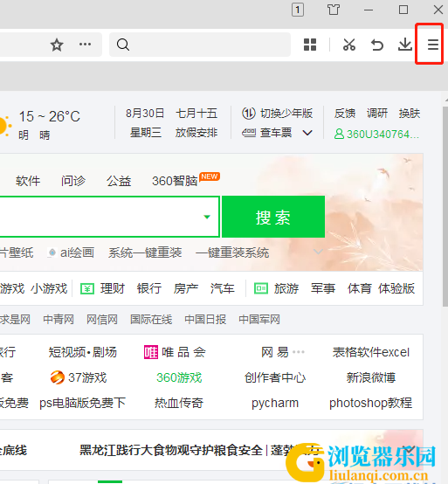Open the 换肤 skin option
This screenshot has height=484, width=448.
[x=410, y=114]
